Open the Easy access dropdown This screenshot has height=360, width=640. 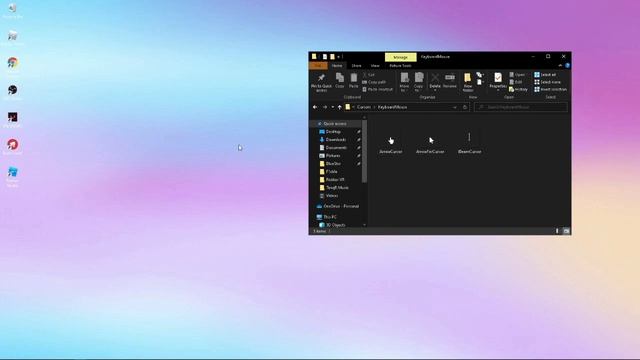[x=480, y=82]
